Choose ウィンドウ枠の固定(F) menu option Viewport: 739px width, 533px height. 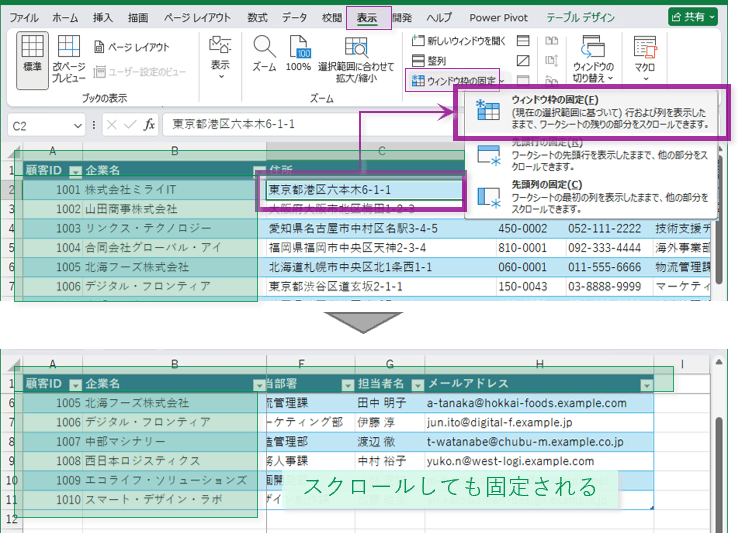(x=591, y=112)
